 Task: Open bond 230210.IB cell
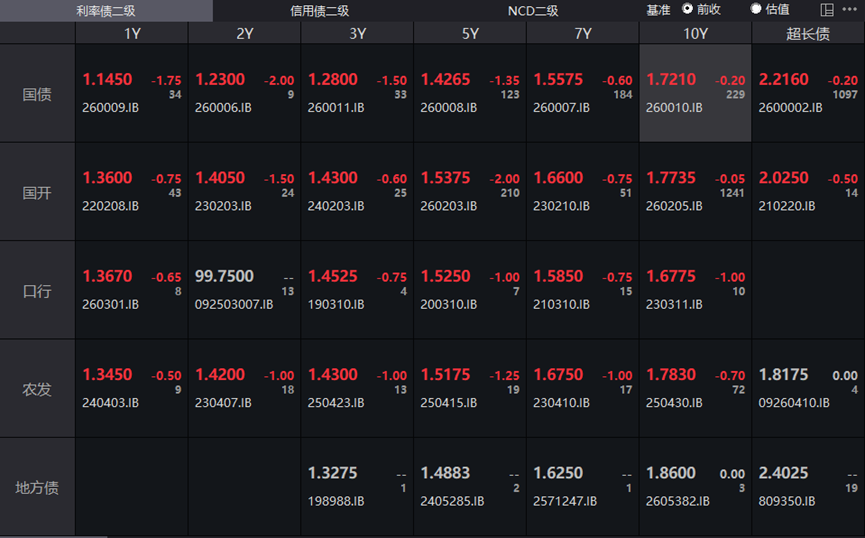coord(583,192)
